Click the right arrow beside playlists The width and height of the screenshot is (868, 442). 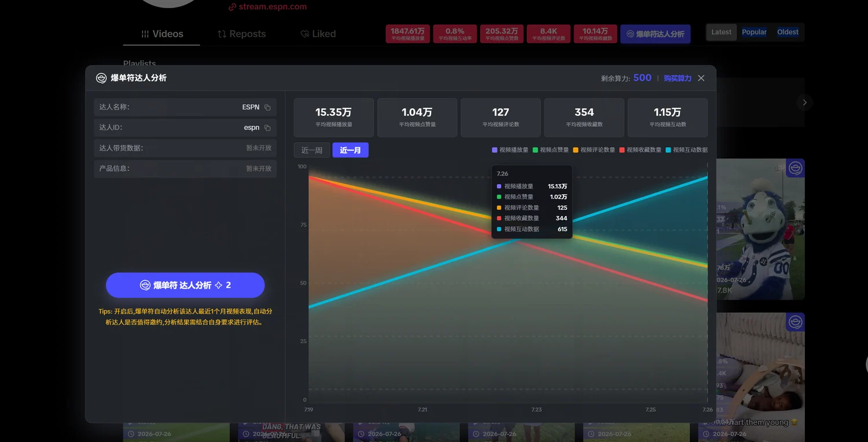(804, 103)
